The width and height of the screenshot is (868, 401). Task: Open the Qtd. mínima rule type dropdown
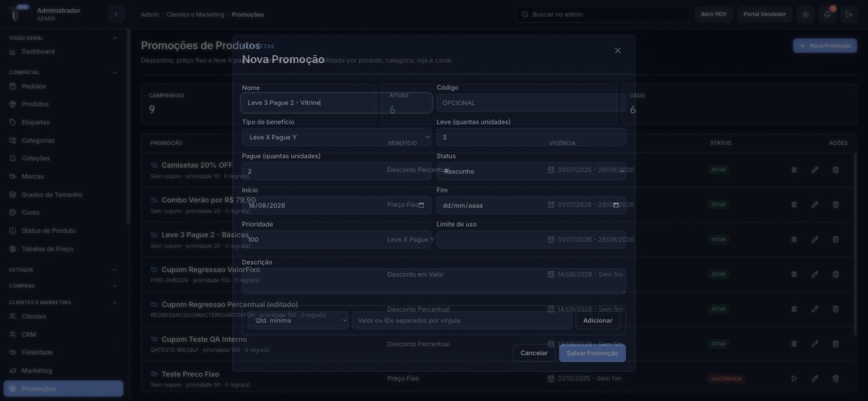pos(298,320)
